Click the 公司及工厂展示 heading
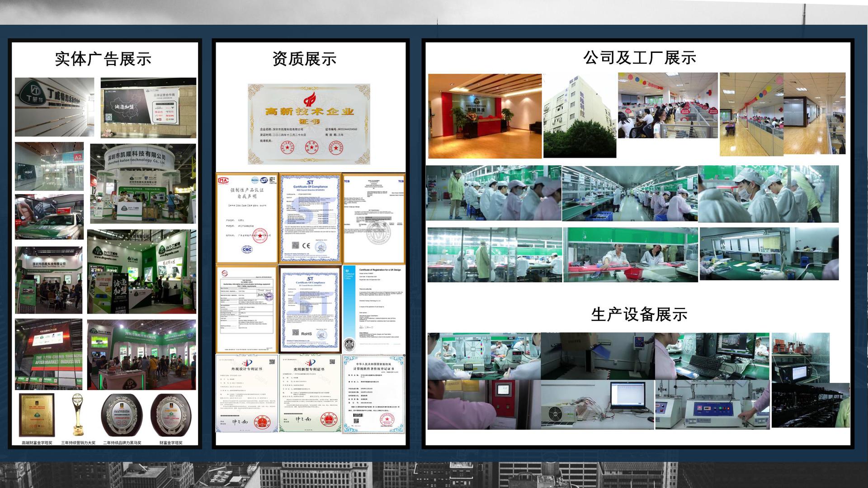Screen dimensions: 868x488 pos(639,58)
